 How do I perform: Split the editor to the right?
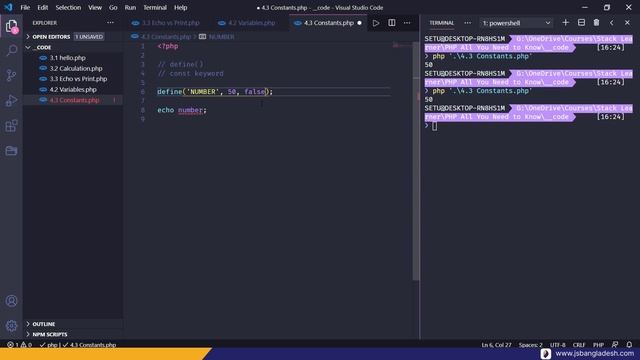tap(391, 23)
